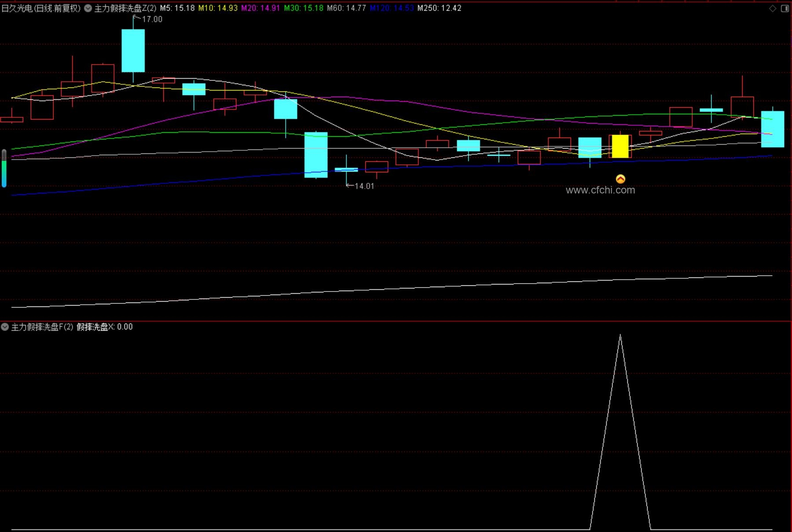The height and width of the screenshot is (532, 792).
Task: Select the yellow highlighted signal candlestick
Action: (620, 146)
